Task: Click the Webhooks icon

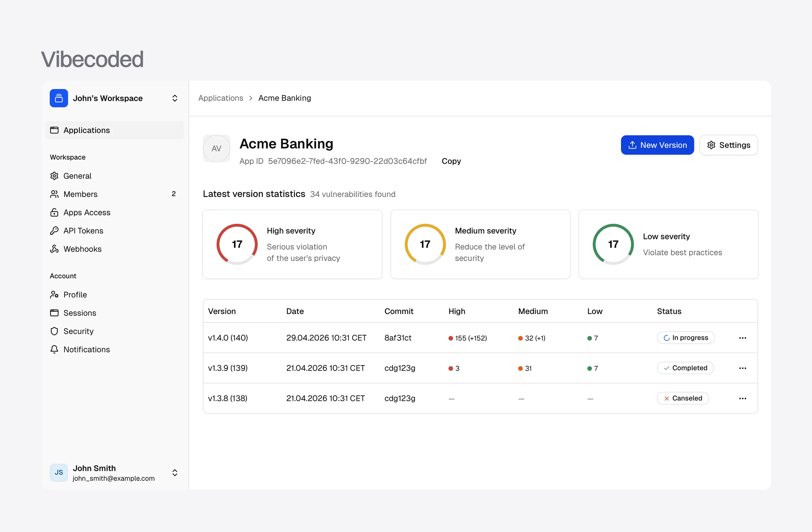Action: 54,249
